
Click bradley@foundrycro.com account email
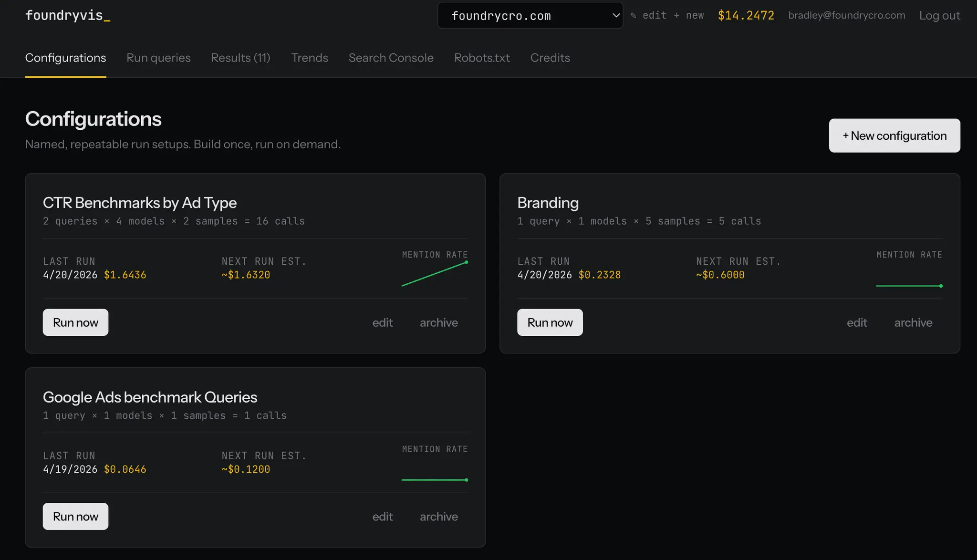point(846,15)
